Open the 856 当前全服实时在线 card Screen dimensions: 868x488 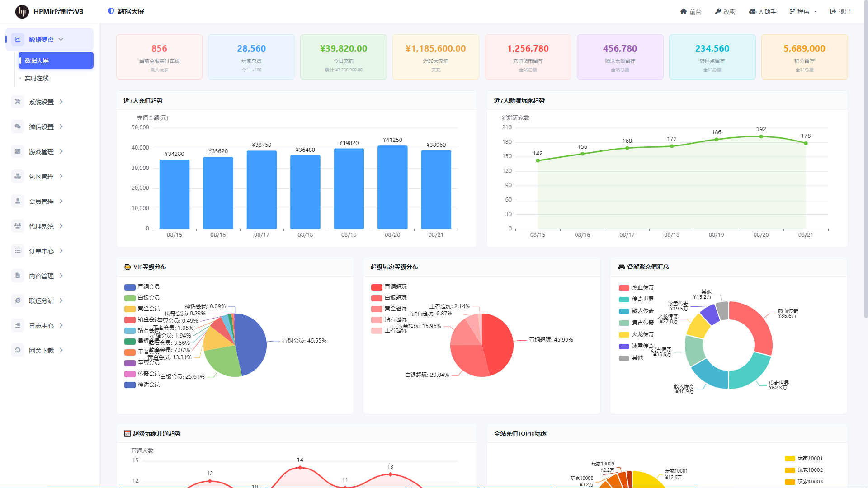tap(159, 57)
